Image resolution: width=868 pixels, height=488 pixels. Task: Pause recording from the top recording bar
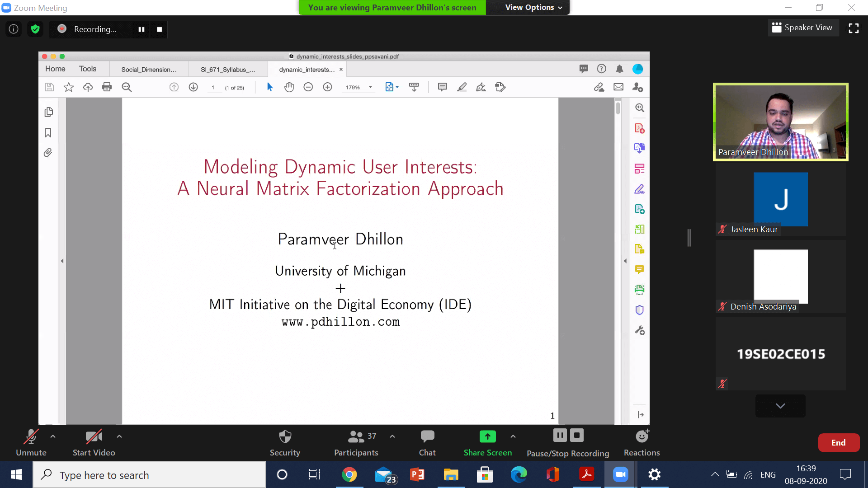pyautogui.click(x=142, y=29)
